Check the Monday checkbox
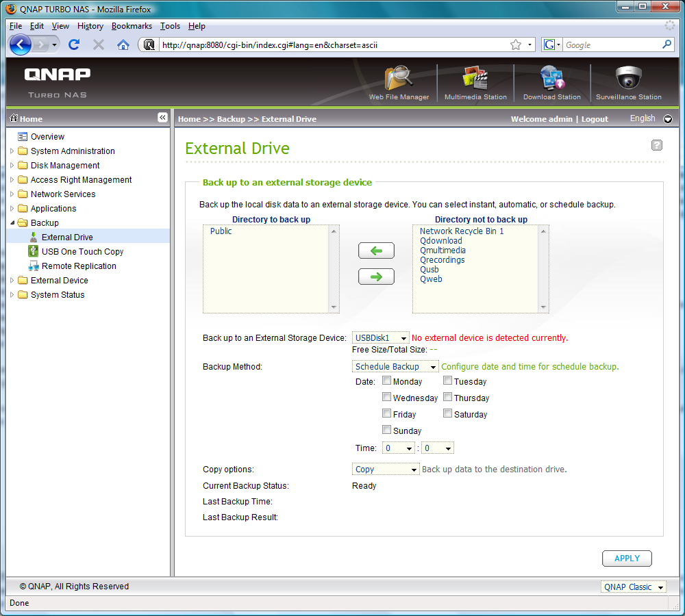 [386, 381]
